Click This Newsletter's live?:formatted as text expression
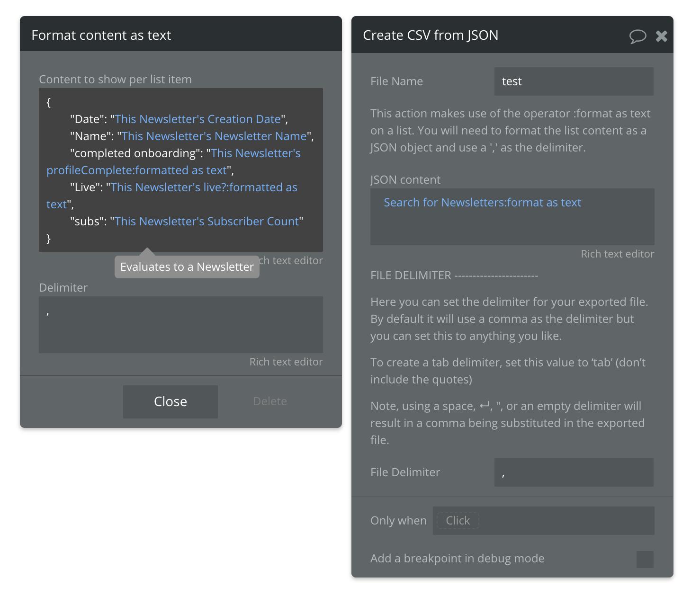Screen dimensions: 700x604 tap(204, 187)
